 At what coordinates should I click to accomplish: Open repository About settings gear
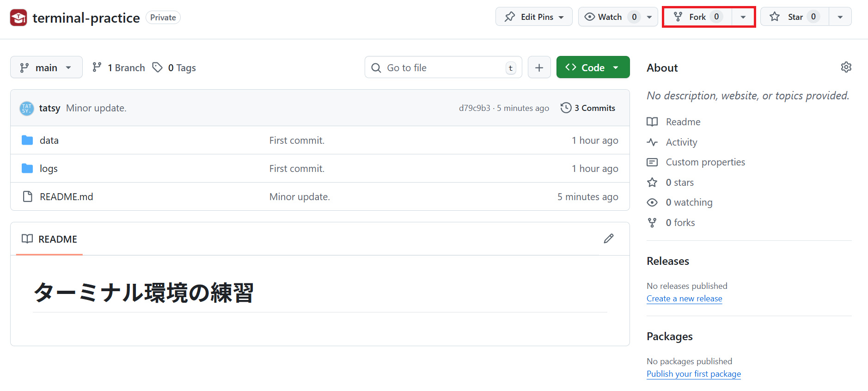[x=846, y=67]
